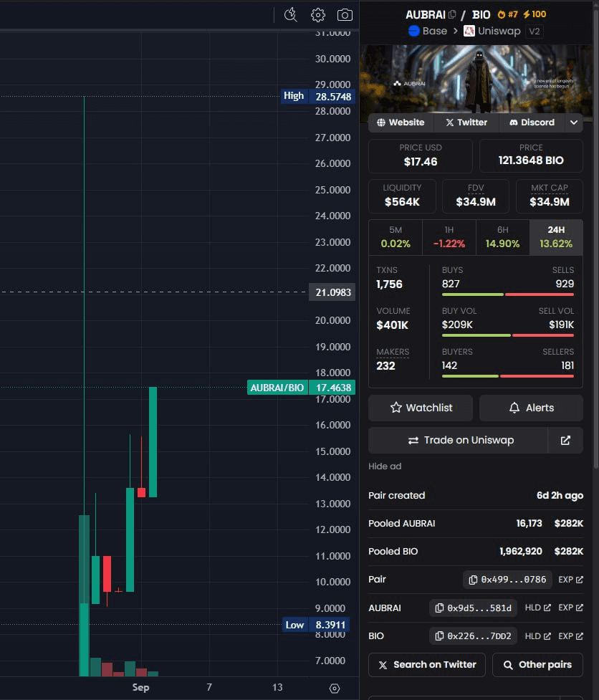
Task: Expand more social links chevron
Action: click(574, 123)
